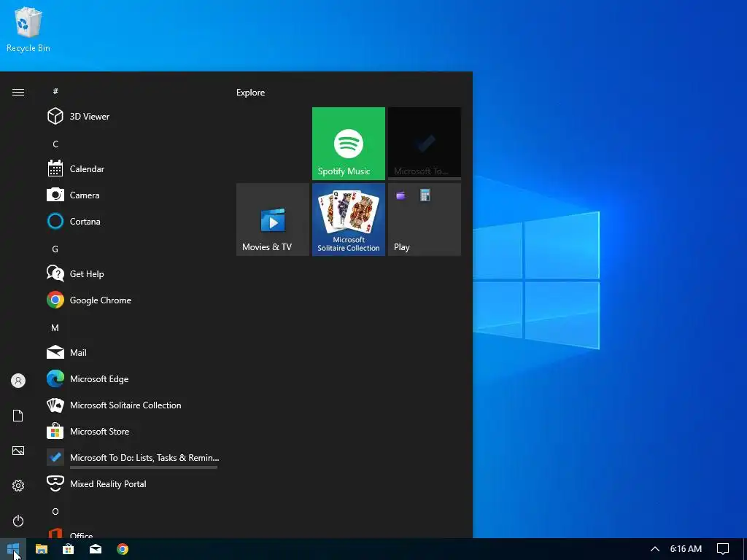Open Pictures from Start sidebar
Image resolution: width=747 pixels, height=560 pixels.
pyautogui.click(x=18, y=451)
